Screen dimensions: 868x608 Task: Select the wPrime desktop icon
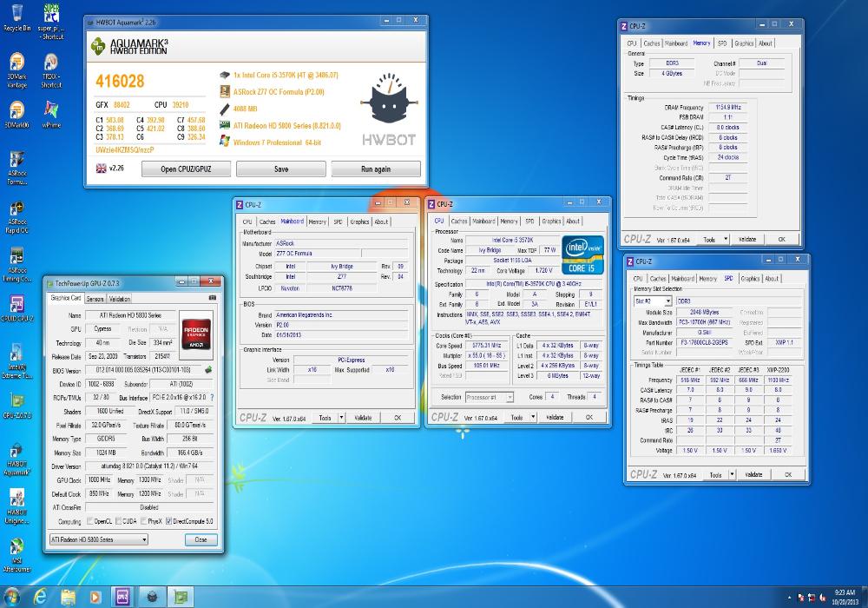tap(51, 115)
